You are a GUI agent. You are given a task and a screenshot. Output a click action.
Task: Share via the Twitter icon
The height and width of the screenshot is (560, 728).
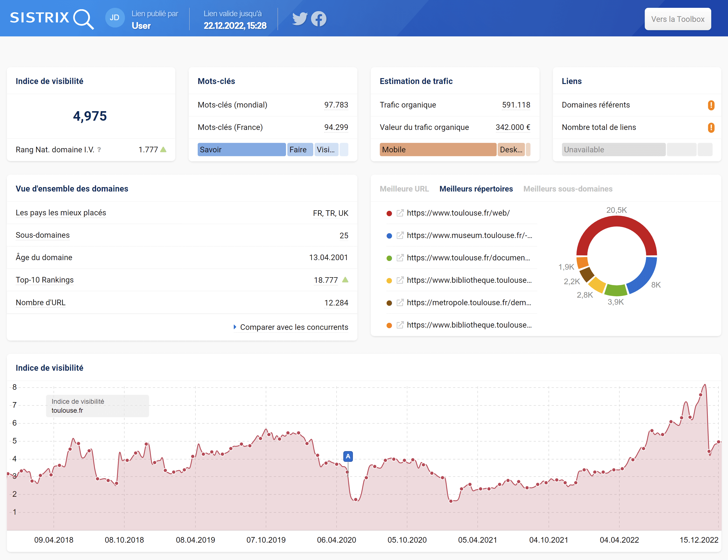tap(300, 19)
